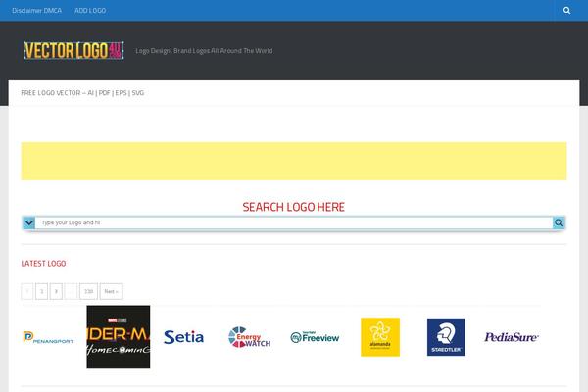The image size is (588, 392).
Task: Open the Spider-Man Homecoming logo thumbnail
Action: (119, 337)
